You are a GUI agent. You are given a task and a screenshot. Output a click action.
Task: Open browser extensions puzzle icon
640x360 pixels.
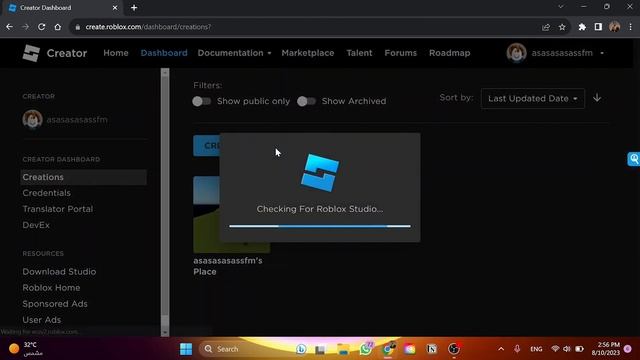point(582,27)
